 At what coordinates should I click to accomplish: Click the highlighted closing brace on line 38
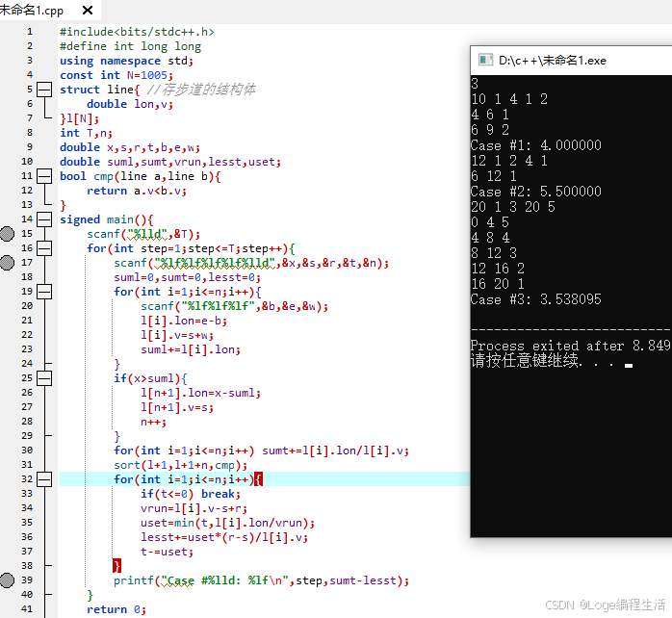(117, 566)
